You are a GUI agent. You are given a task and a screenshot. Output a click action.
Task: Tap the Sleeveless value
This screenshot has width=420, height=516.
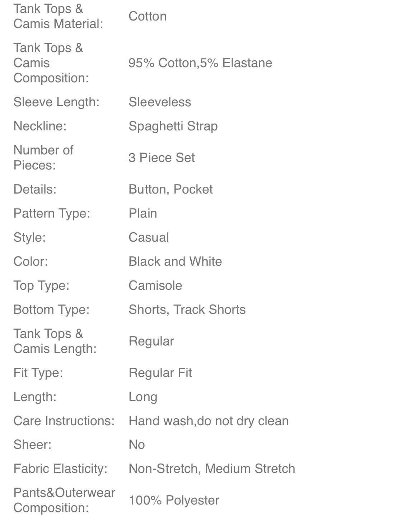[160, 102]
